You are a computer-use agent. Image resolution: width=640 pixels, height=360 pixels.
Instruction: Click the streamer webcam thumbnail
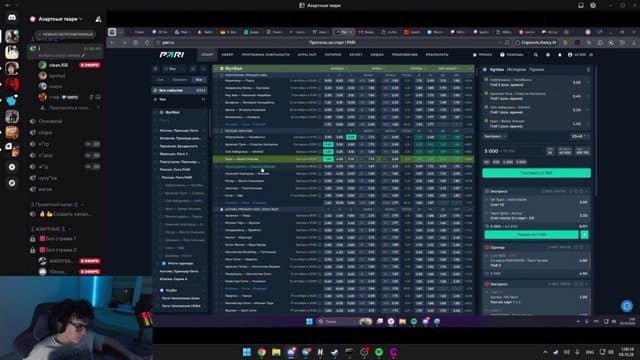(76, 318)
